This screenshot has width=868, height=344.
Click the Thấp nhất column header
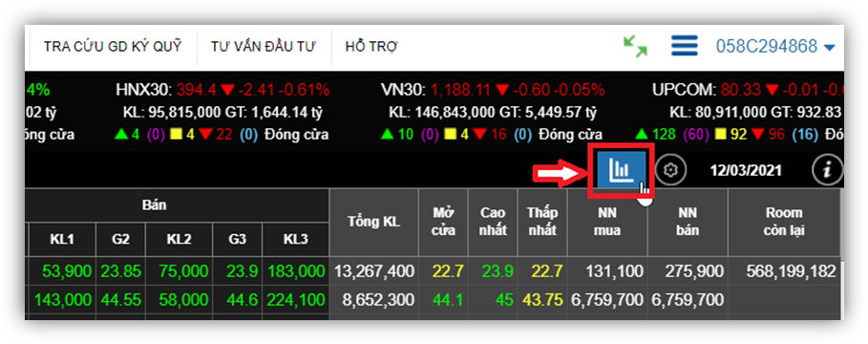pyautogui.click(x=542, y=222)
